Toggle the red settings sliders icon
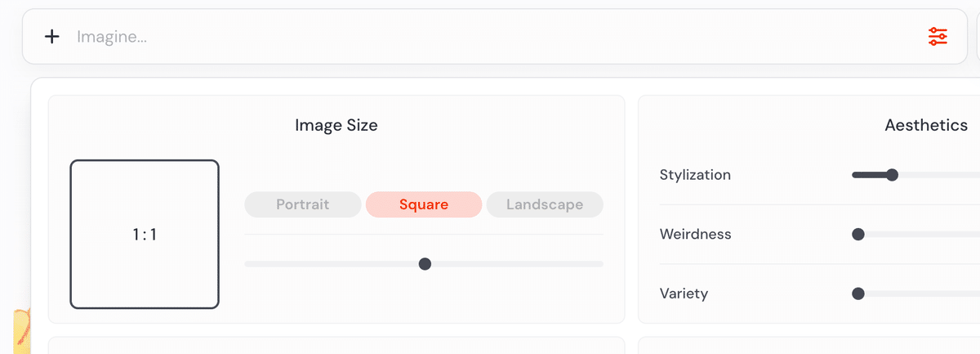This screenshot has height=354, width=980. pos(938,36)
